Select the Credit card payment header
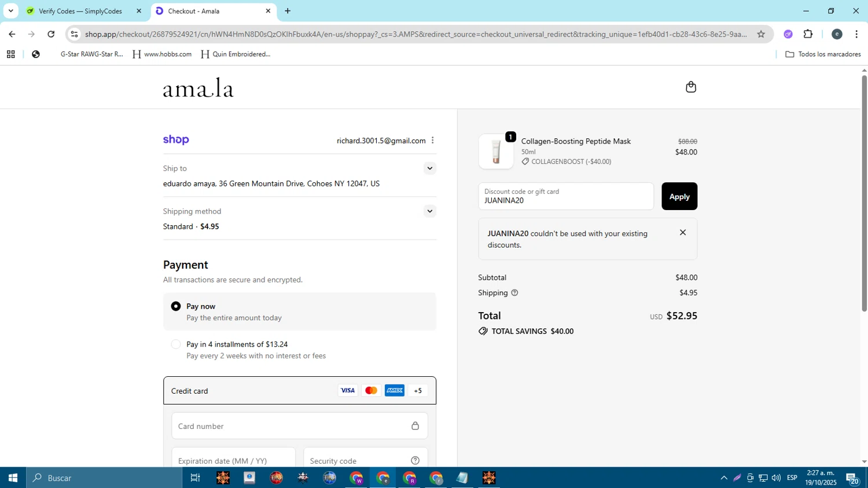Image resolution: width=868 pixels, height=488 pixels. tap(300, 391)
